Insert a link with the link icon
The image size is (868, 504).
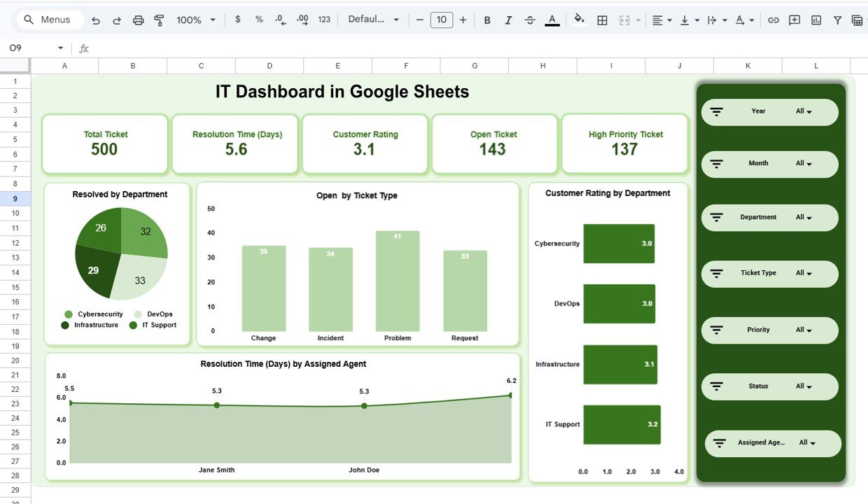[773, 20]
